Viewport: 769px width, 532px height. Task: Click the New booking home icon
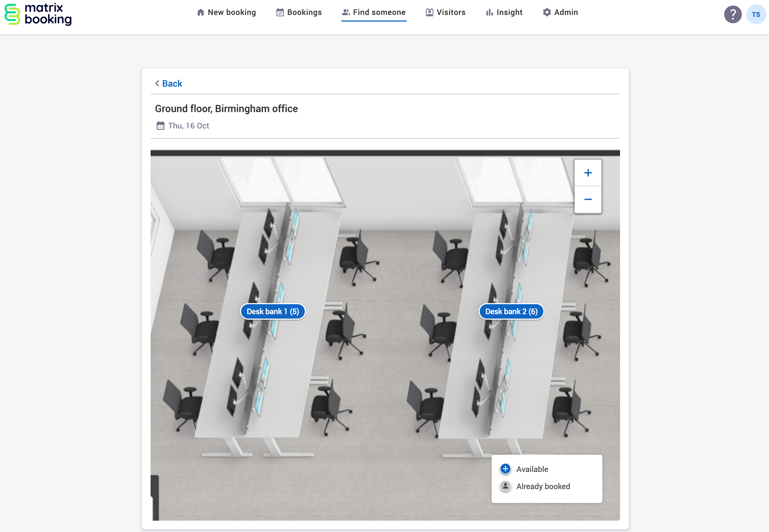(x=200, y=12)
